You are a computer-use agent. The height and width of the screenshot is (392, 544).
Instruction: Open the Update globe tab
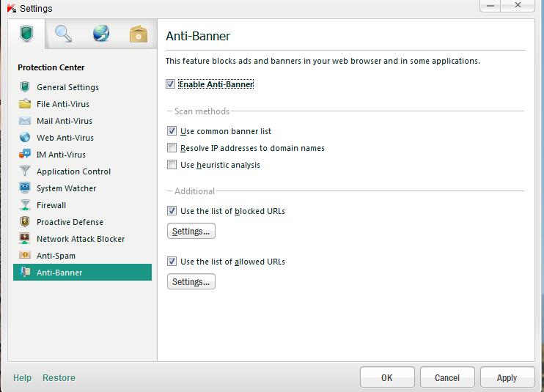pos(101,34)
